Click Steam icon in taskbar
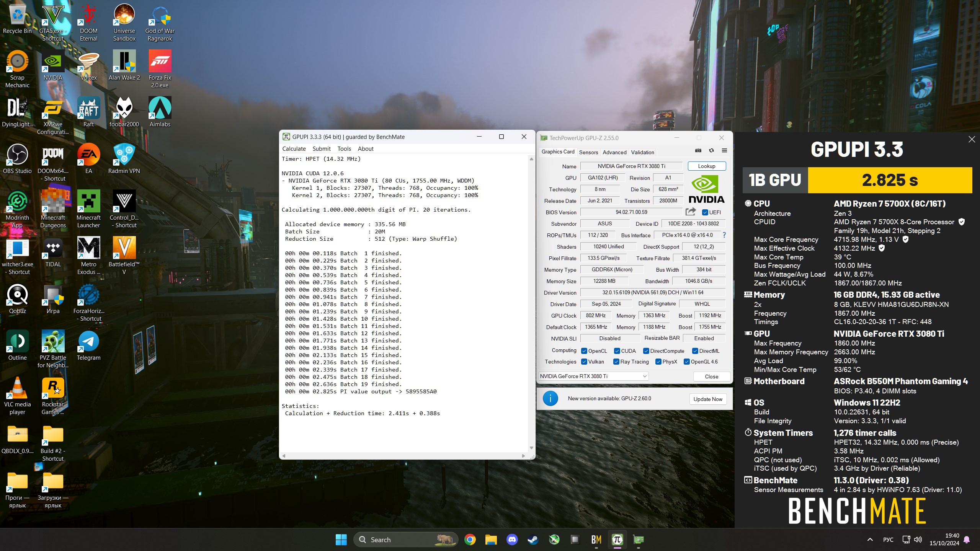The height and width of the screenshot is (551, 980). point(533,540)
